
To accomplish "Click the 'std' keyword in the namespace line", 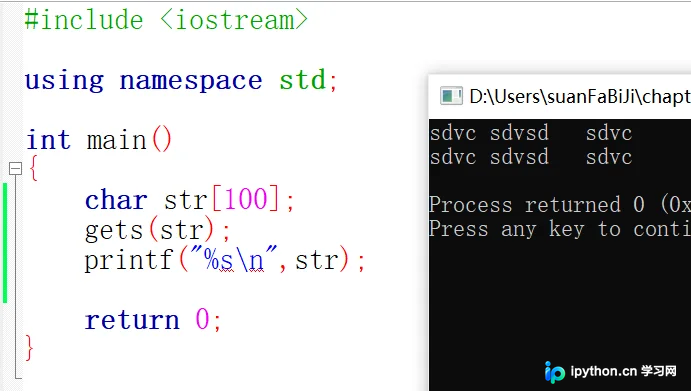I will (303, 80).
